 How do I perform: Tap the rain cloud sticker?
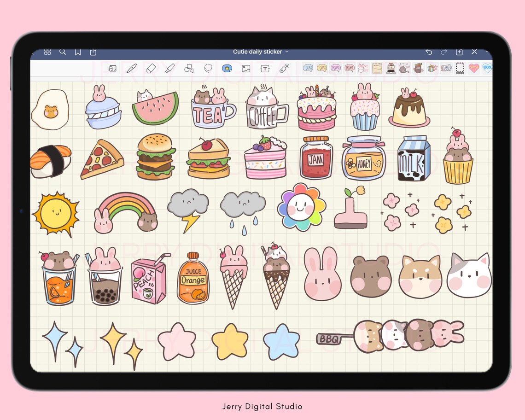[x=243, y=213]
